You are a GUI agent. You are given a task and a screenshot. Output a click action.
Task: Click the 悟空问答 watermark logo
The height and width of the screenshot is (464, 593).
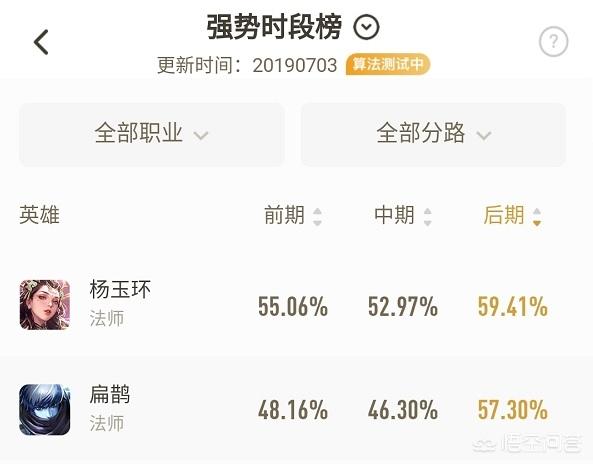click(528, 444)
